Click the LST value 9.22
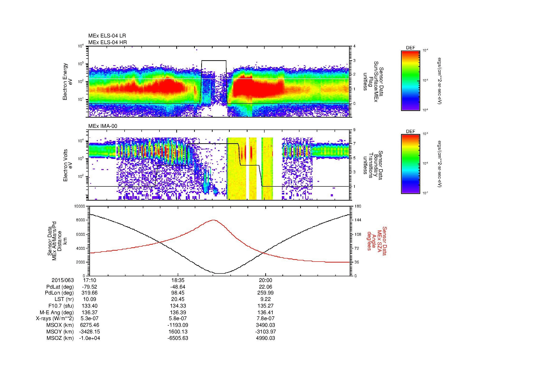 click(266, 299)
